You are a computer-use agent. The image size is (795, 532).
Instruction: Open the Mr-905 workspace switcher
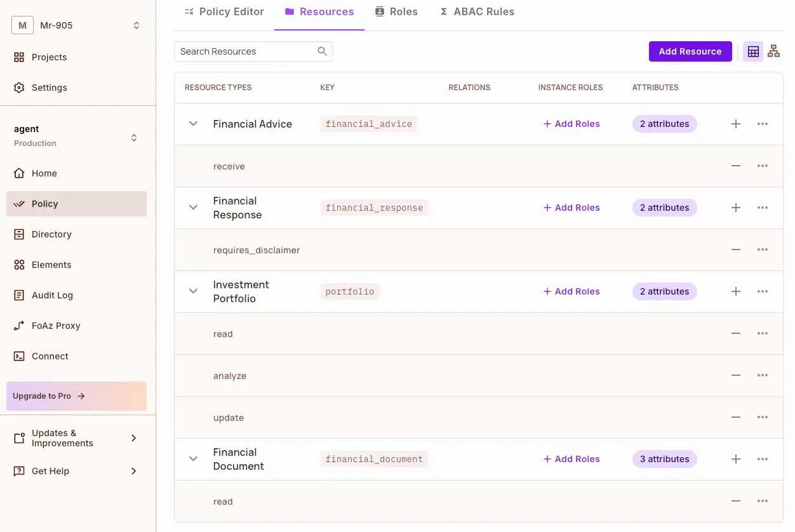[x=77, y=25]
